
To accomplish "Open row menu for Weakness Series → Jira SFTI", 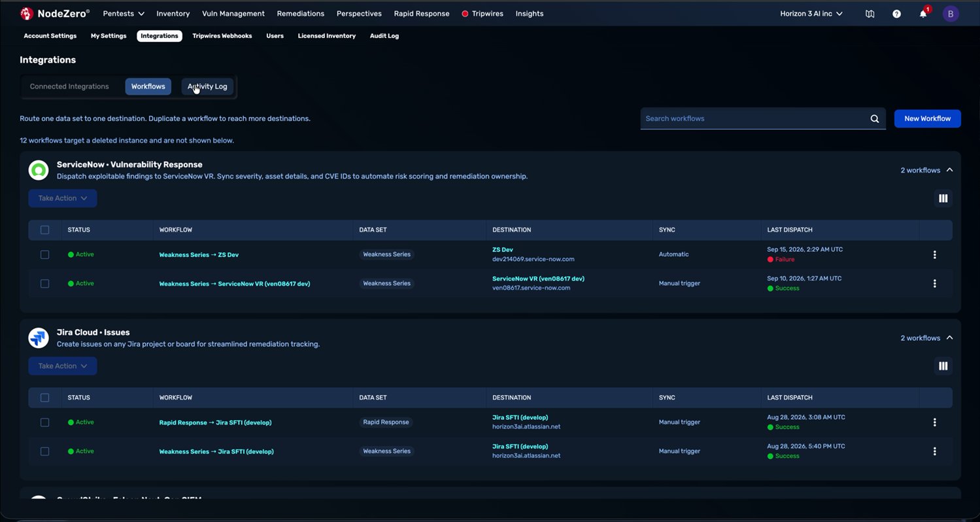I will tap(934, 451).
